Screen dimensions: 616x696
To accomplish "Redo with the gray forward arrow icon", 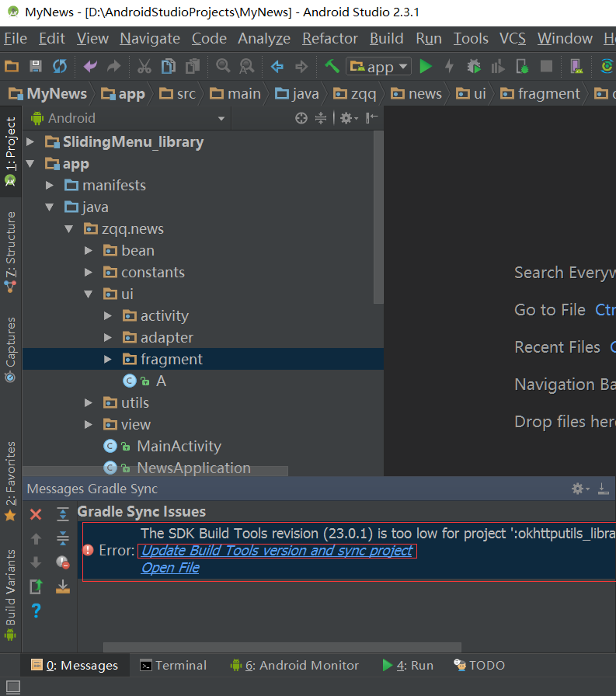I will click(114, 67).
